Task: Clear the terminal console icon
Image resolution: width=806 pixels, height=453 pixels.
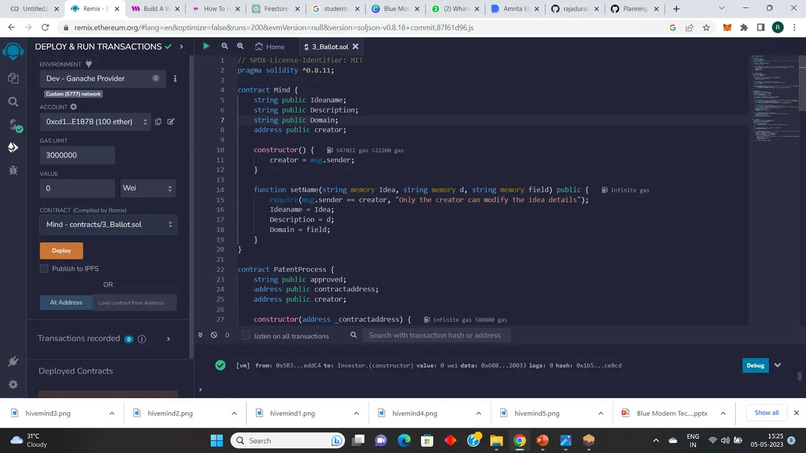Action: 214,335
